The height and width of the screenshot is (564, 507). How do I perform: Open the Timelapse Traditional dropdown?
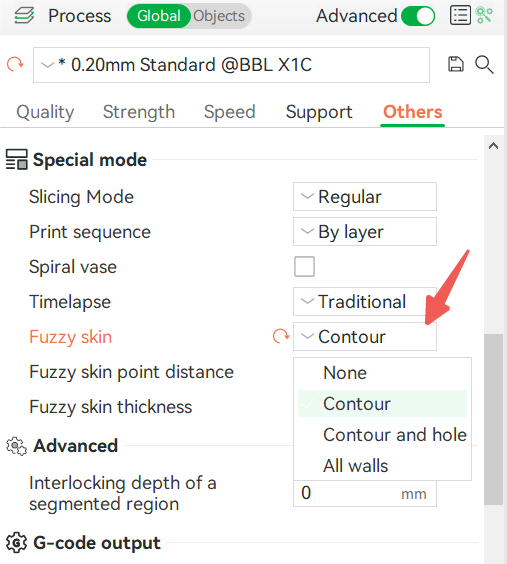(x=365, y=301)
